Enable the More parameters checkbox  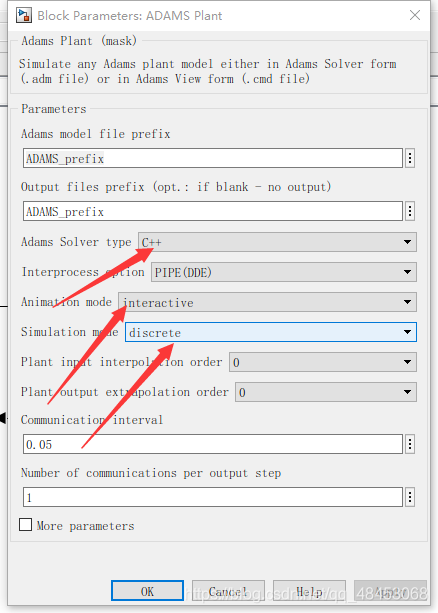pos(25,525)
